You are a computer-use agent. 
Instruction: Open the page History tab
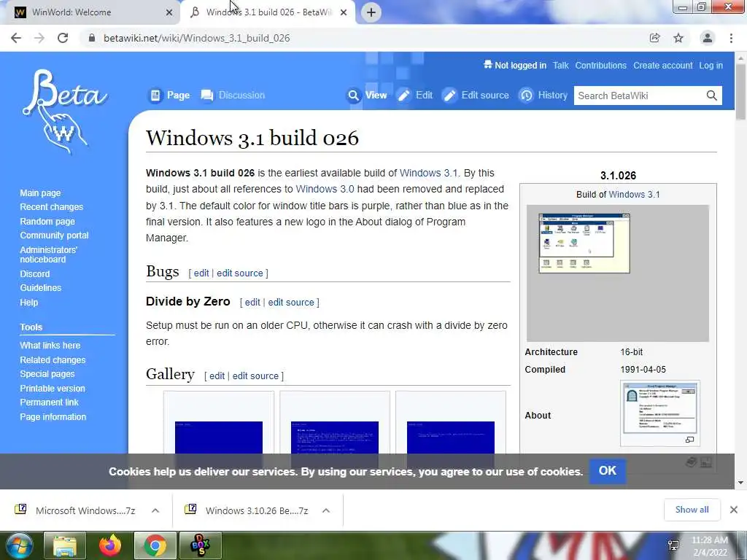[543, 96]
